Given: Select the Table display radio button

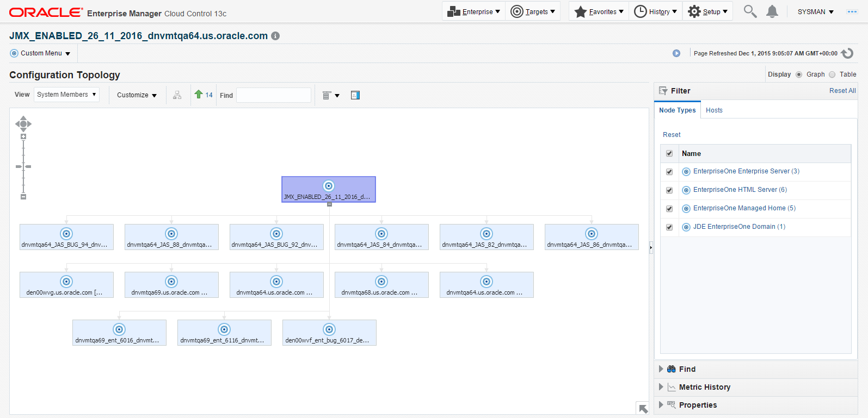Looking at the screenshot, I should point(832,74).
